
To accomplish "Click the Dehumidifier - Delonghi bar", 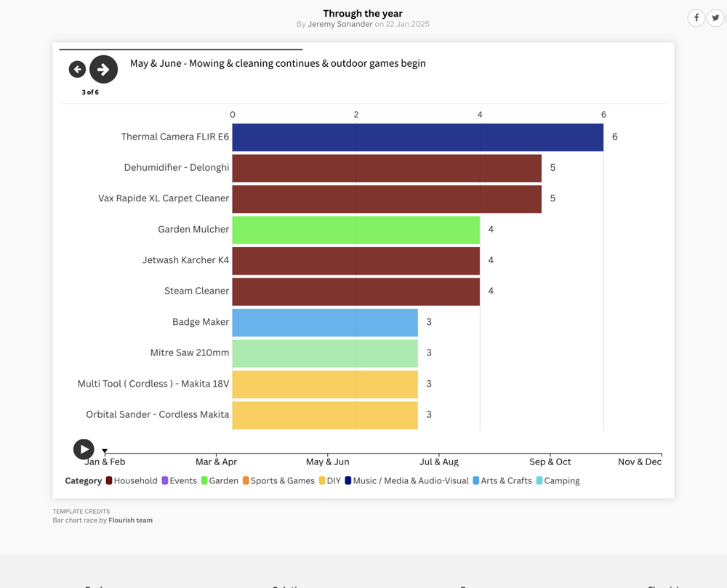I will (x=387, y=168).
